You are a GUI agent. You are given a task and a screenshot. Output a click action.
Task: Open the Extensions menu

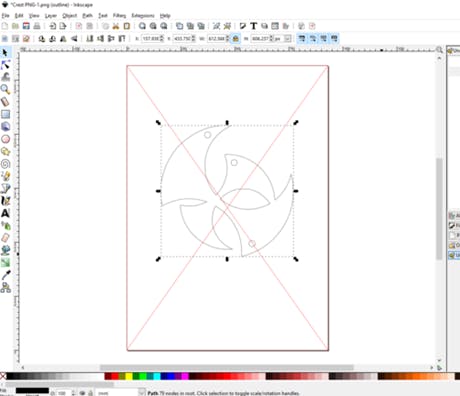point(143,15)
